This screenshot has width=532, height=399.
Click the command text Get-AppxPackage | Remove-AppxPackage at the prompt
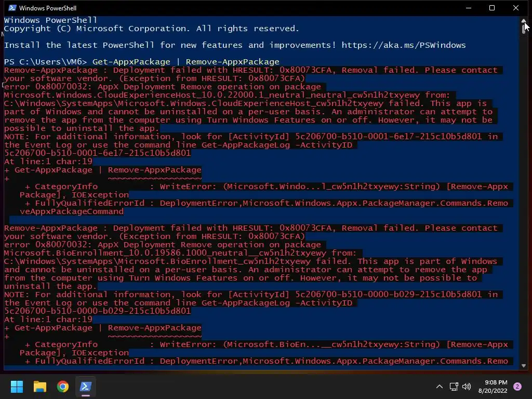pos(185,62)
